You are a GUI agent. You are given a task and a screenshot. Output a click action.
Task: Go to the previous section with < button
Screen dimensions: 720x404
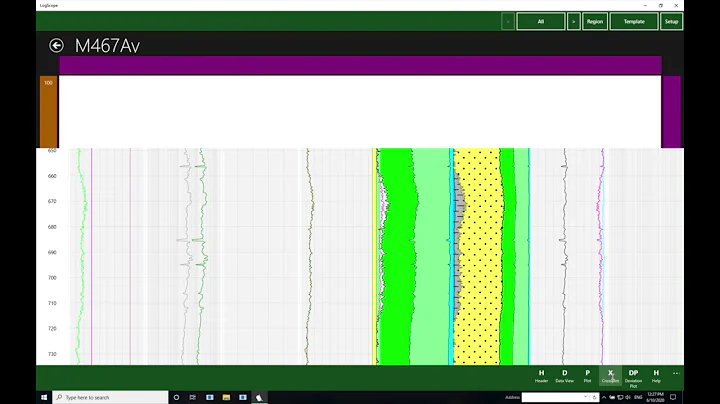coord(508,22)
